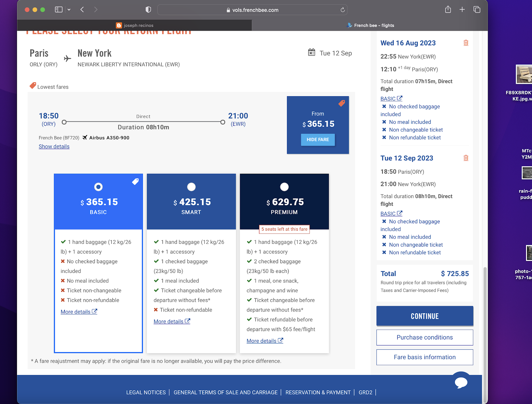Image resolution: width=532 pixels, height=404 pixels.
Task: Open the Safari share icon
Action: point(448,9)
